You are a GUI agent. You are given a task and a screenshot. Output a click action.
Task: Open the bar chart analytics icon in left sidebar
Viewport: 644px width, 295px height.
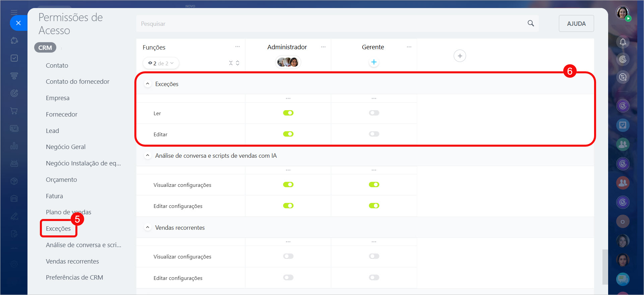click(x=14, y=146)
